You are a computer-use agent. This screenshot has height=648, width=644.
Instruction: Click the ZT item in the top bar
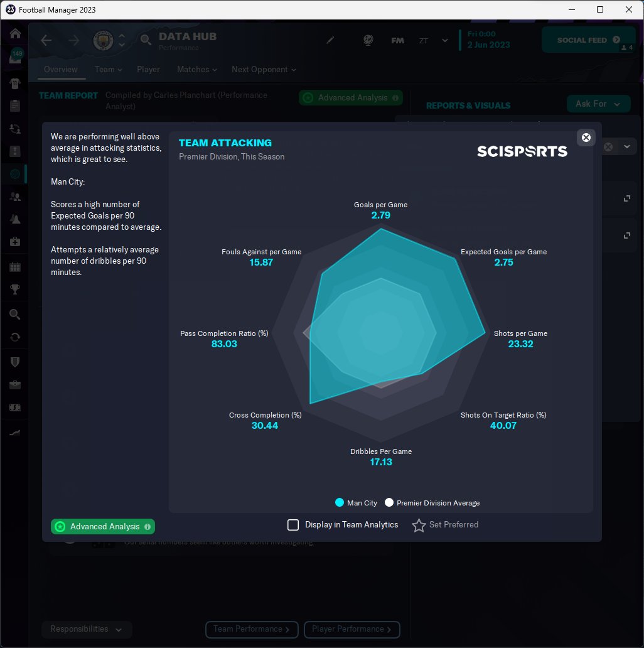click(424, 40)
